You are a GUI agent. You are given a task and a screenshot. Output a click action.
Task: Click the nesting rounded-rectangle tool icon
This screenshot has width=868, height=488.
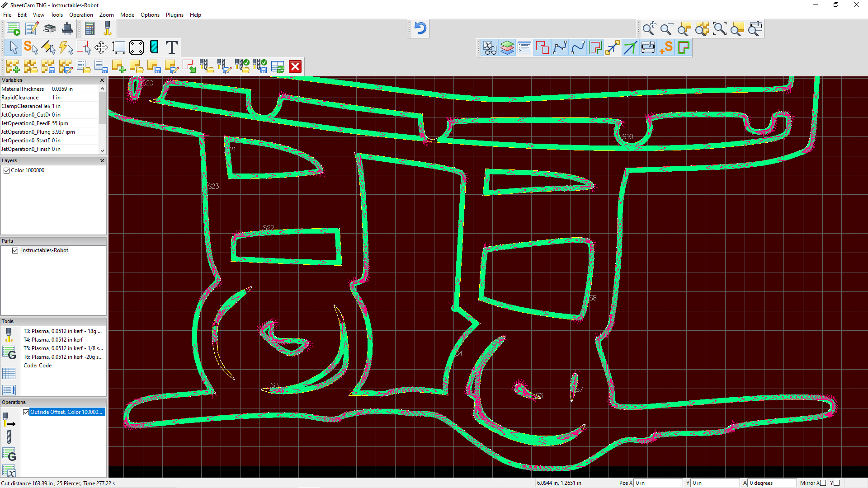(x=136, y=47)
